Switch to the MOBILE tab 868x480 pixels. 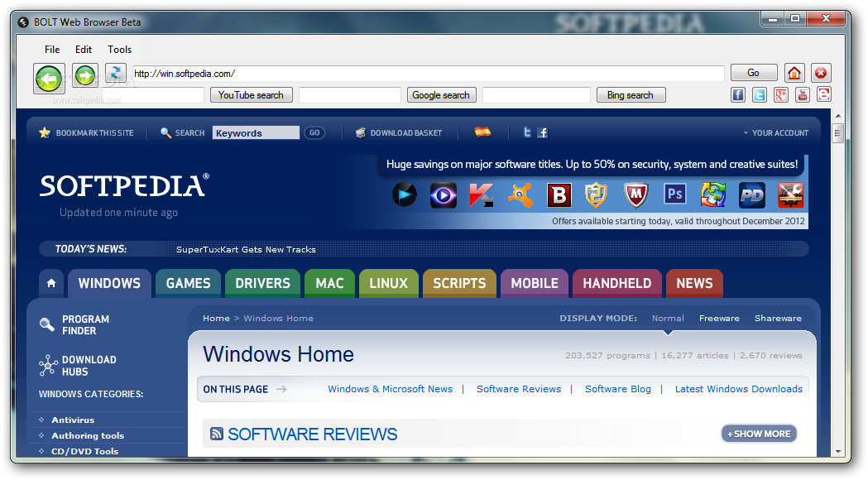tap(535, 284)
